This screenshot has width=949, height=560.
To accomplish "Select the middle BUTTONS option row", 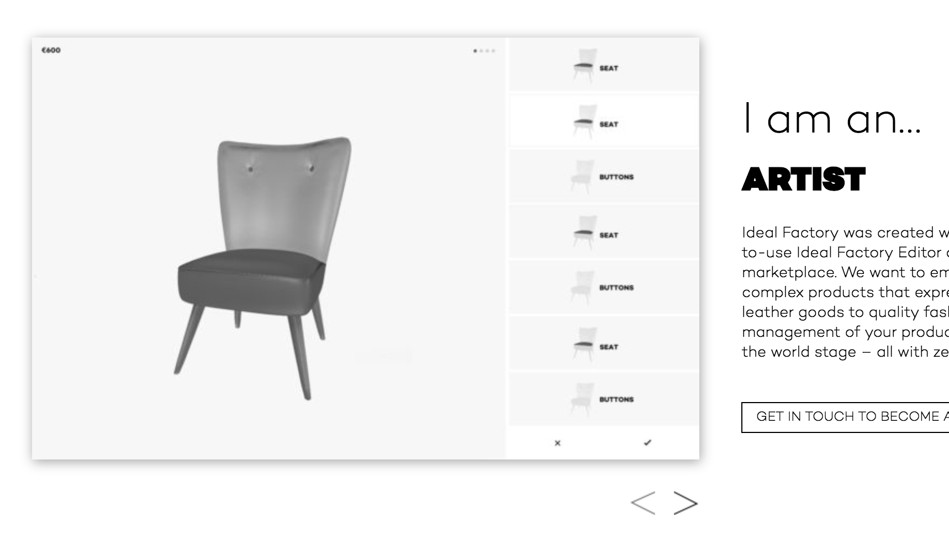I will pos(604,288).
